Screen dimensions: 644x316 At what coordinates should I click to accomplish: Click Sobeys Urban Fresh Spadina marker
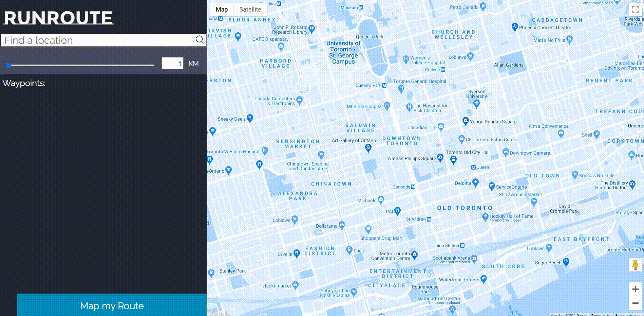click(x=354, y=292)
